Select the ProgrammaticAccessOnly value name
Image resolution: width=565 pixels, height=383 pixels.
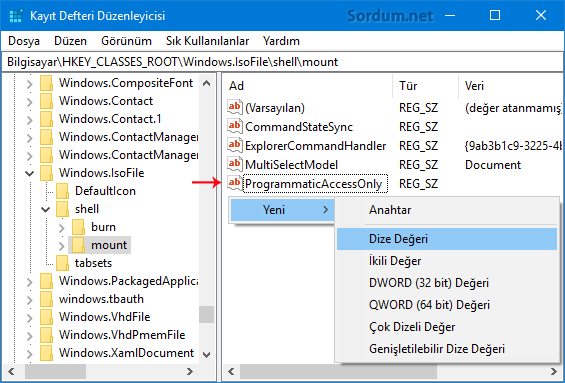click(313, 184)
